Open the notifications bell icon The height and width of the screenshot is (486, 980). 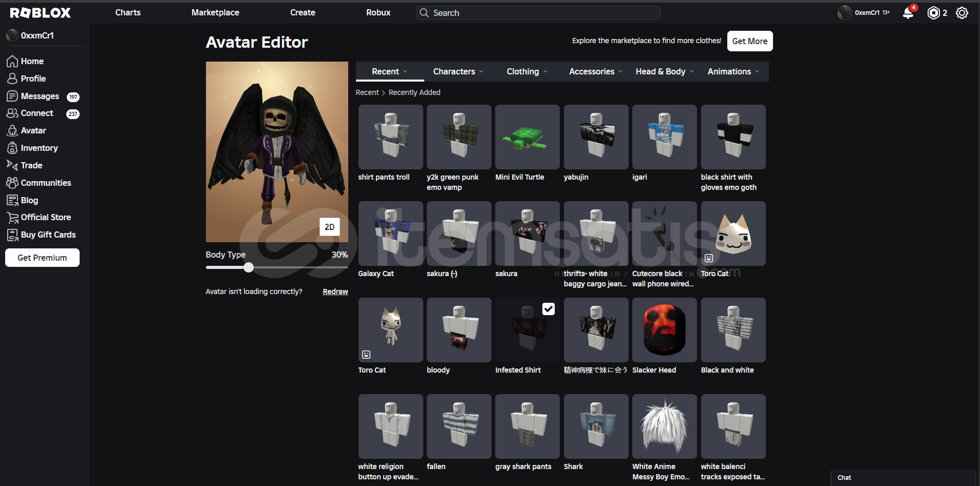(908, 13)
